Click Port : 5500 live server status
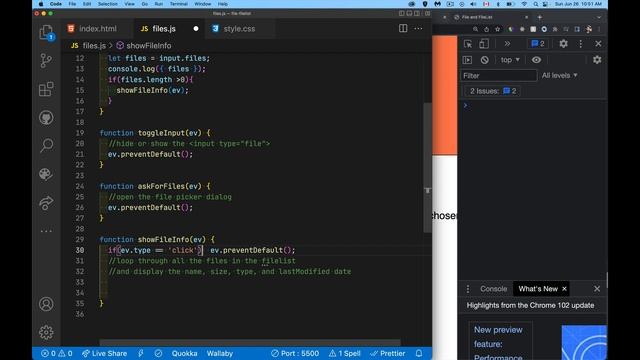The height and width of the screenshot is (360, 640). [x=295, y=353]
